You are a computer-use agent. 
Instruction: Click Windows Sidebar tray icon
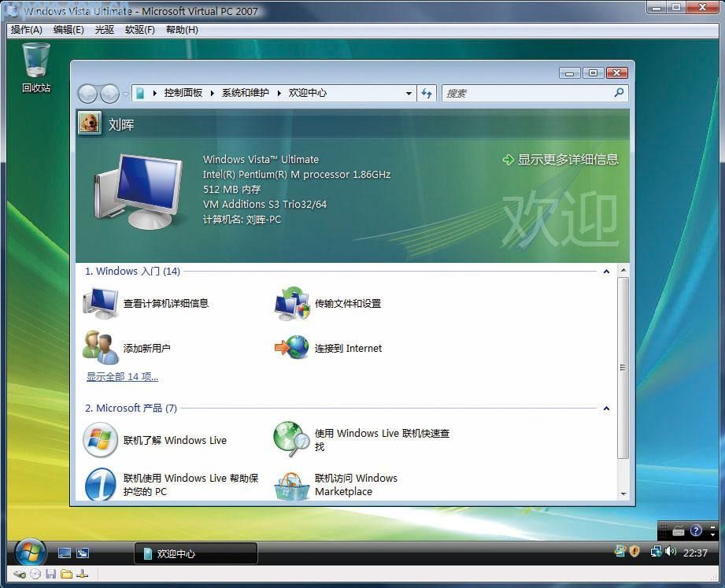(x=620, y=550)
